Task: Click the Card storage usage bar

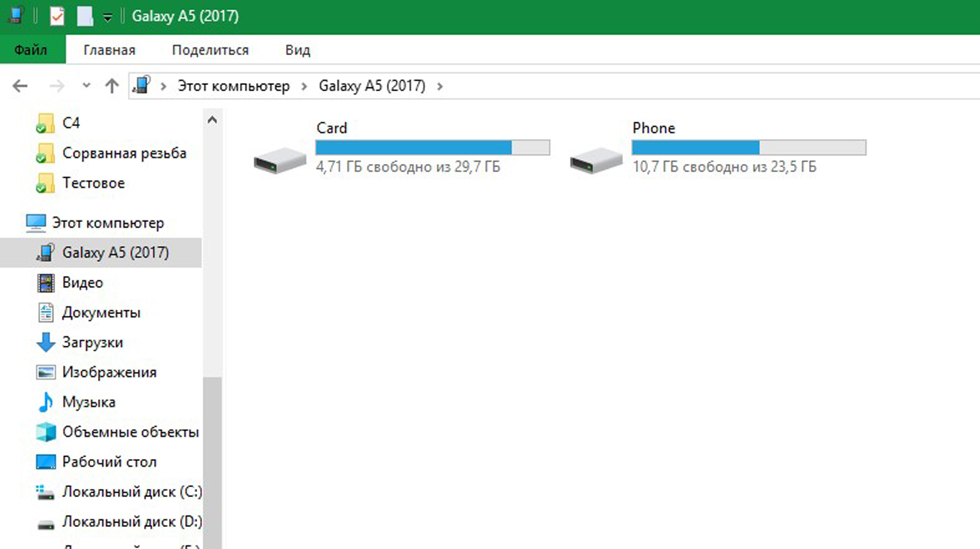Action: 432,148
